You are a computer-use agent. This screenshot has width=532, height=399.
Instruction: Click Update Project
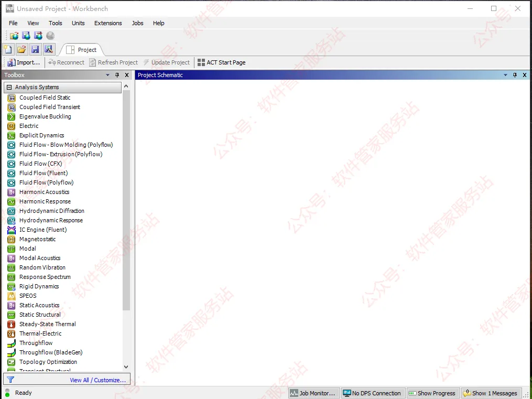click(x=166, y=62)
